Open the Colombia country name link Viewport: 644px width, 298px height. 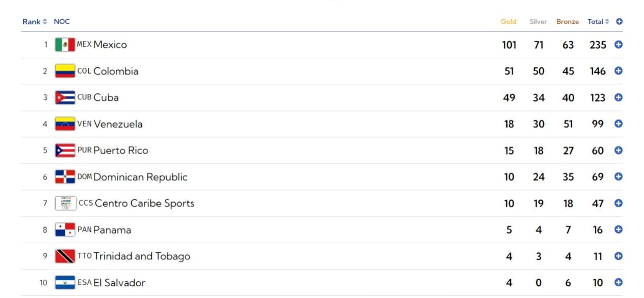(115, 71)
